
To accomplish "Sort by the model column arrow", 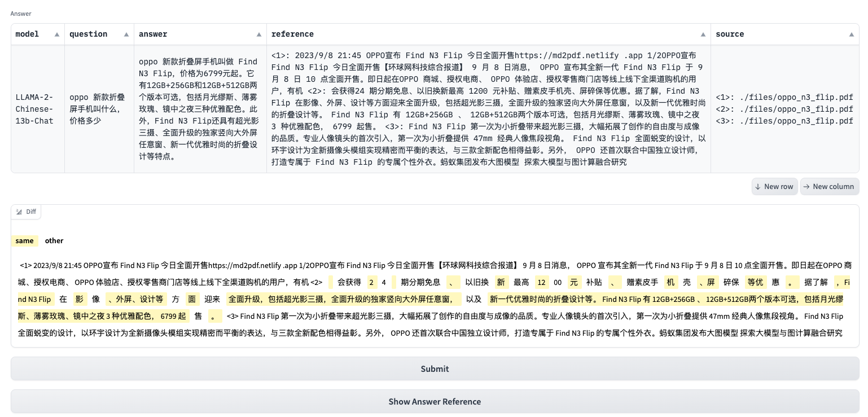I will (x=56, y=34).
